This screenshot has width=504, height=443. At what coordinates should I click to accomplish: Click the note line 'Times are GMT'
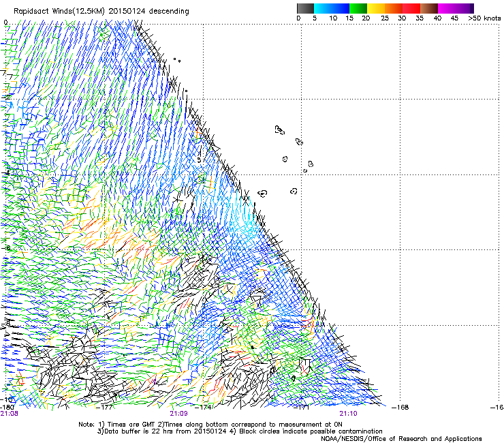(131, 425)
